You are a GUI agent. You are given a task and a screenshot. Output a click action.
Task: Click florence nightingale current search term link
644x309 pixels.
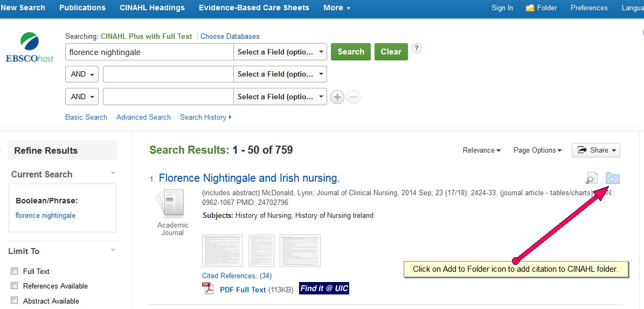[x=45, y=216]
